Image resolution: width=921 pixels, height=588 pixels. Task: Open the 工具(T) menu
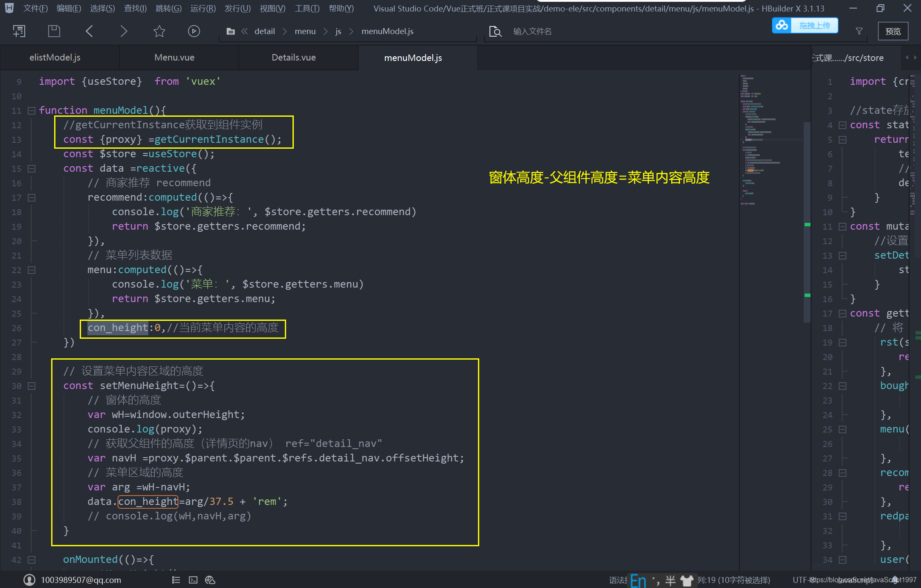pos(307,9)
